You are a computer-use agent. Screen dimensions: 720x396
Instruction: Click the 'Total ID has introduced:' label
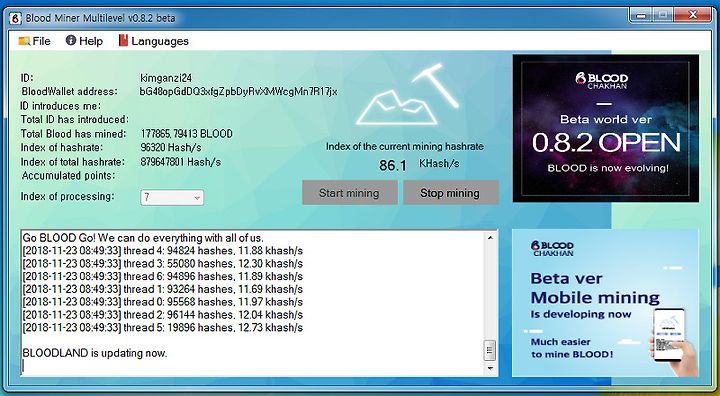click(x=74, y=120)
